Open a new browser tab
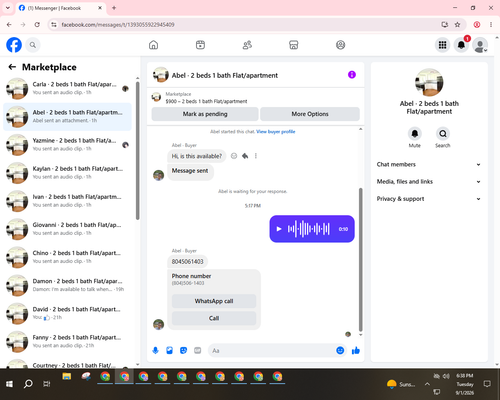This screenshot has height=400, width=500. click(x=114, y=8)
